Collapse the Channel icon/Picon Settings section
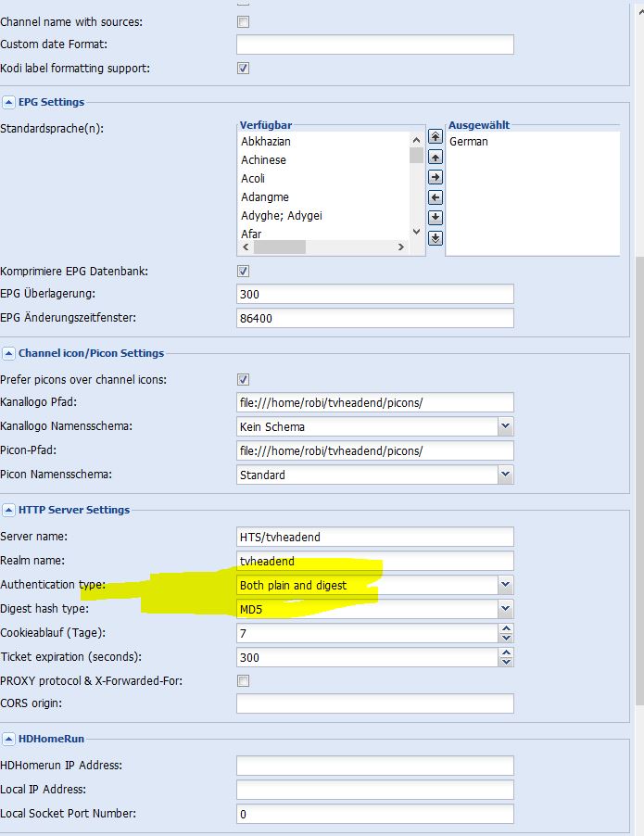 click(x=8, y=353)
